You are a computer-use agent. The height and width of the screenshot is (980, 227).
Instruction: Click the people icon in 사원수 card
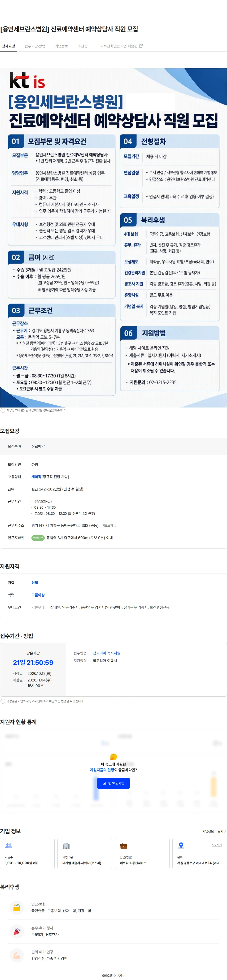(x=9, y=846)
